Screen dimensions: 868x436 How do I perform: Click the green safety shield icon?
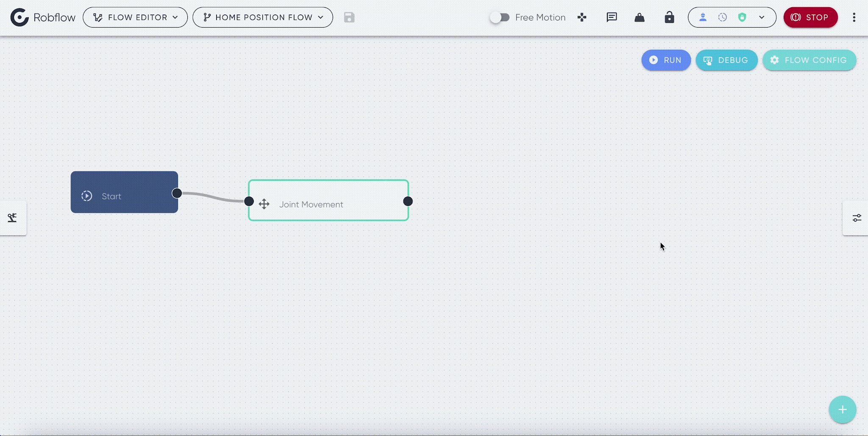pos(742,17)
